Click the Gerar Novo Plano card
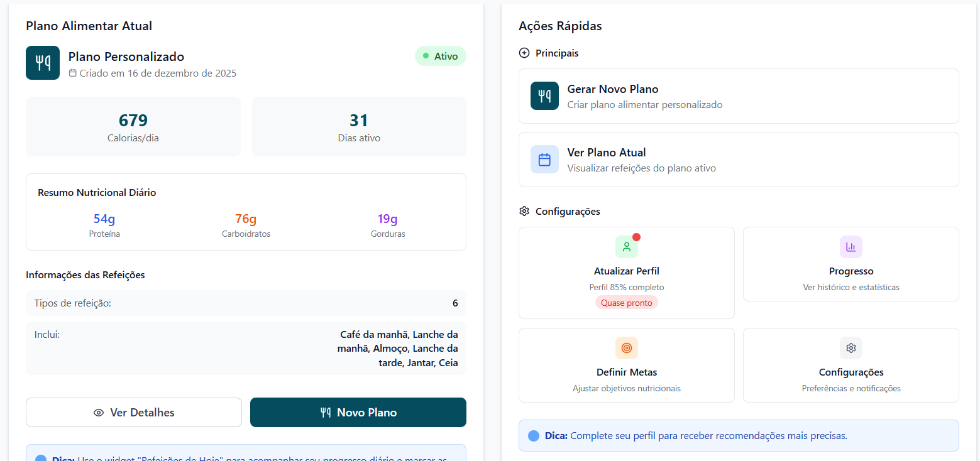This screenshot has width=980, height=461. coord(739,95)
